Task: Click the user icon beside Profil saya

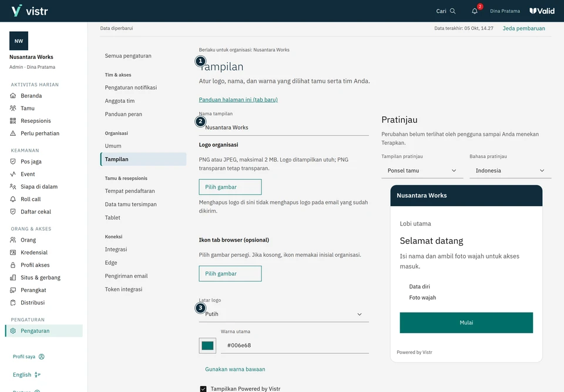Action: pos(42,357)
